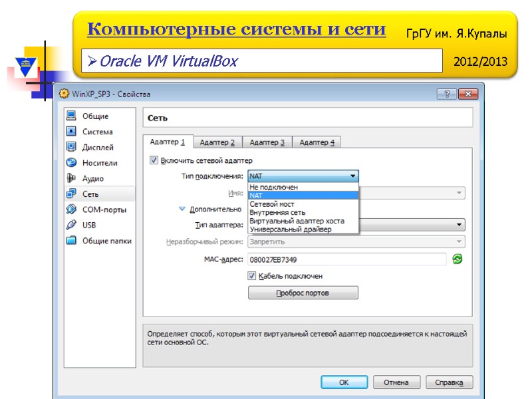The width and height of the screenshot is (532, 399).
Task: Open the Имя dropdown arrow
Action: point(459,193)
